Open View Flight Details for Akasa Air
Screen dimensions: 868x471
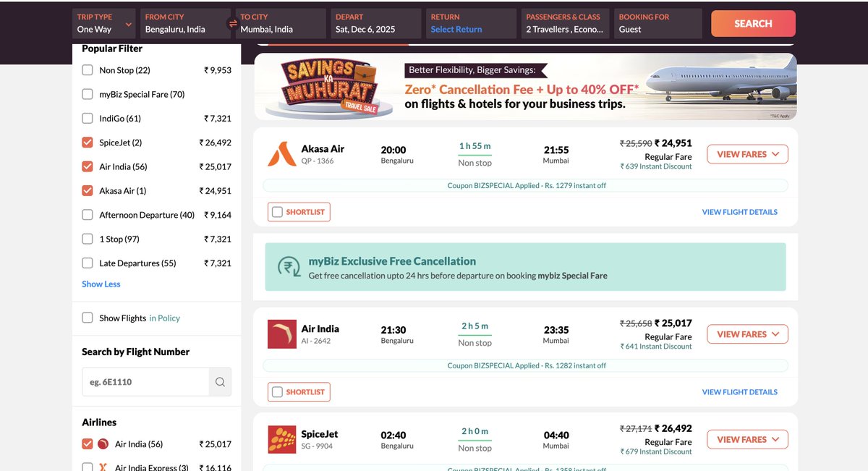click(739, 212)
